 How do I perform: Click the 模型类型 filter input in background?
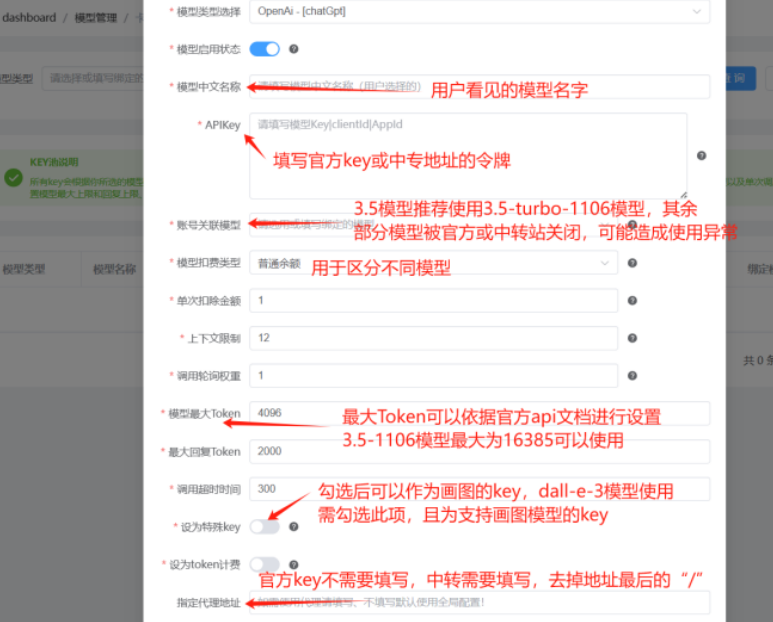click(93, 78)
